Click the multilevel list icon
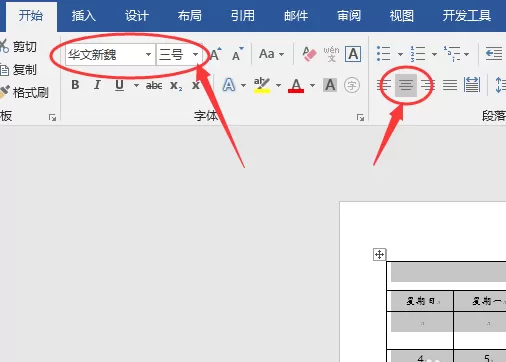Viewport: 506px width, 362px height. [x=452, y=54]
